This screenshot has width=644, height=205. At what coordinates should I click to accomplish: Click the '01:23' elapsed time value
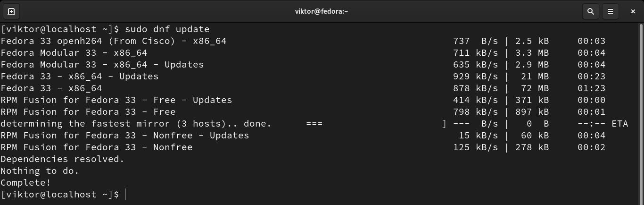point(591,88)
